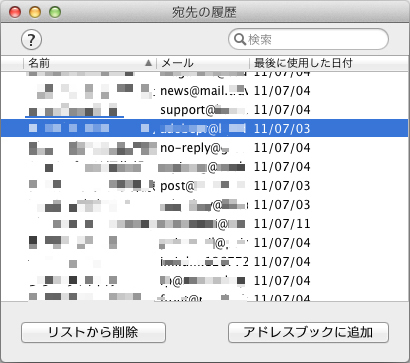Click the アドレスブックに追加 button

coord(308,332)
